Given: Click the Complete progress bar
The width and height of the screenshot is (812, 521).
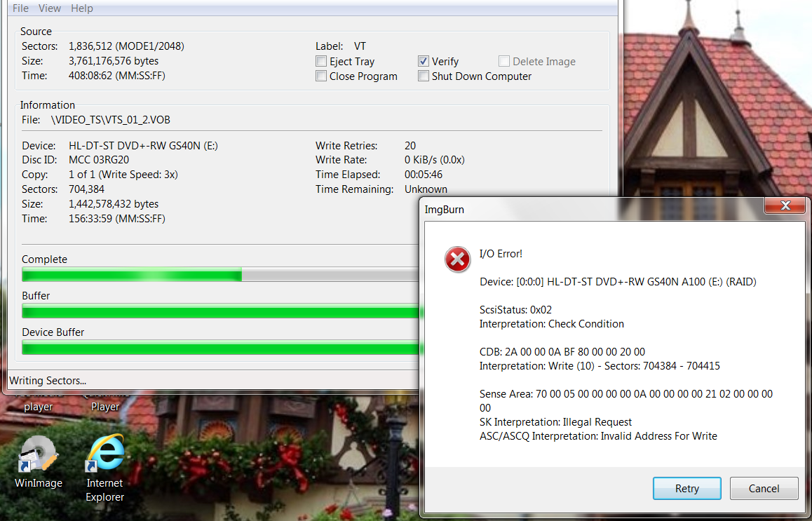Looking at the screenshot, I should (x=220, y=274).
